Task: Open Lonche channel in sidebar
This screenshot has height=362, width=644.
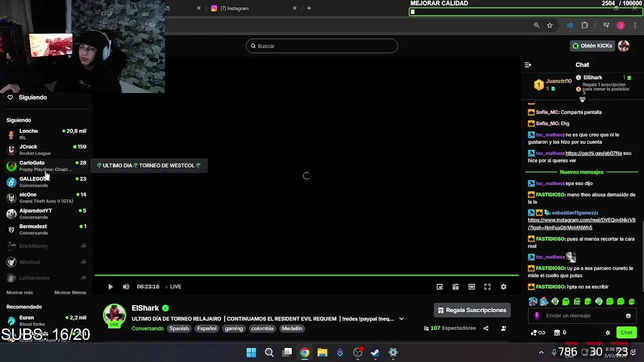Action: [x=46, y=134]
